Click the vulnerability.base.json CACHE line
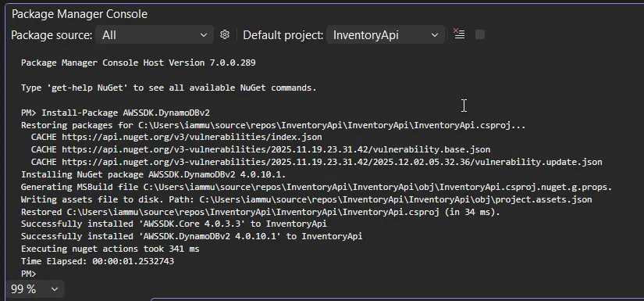 coord(261,149)
